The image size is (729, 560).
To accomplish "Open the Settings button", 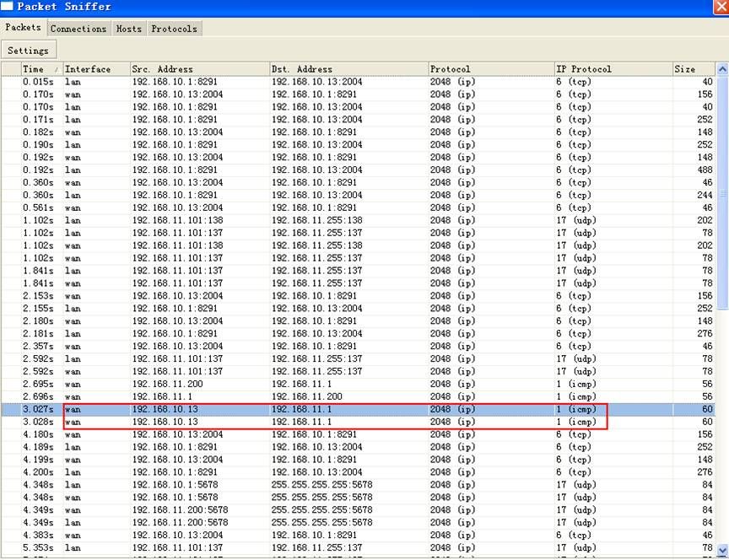I will pos(29,51).
